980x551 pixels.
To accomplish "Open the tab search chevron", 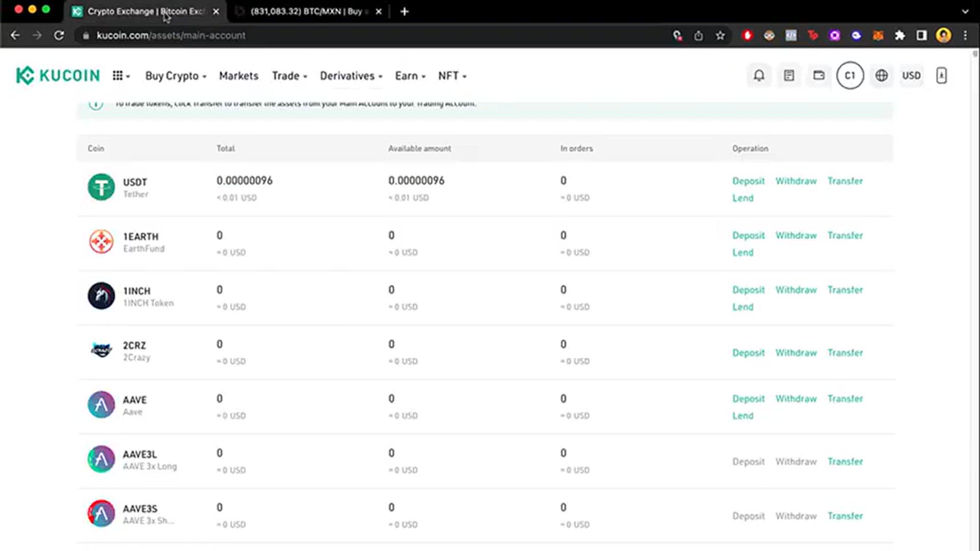I will pyautogui.click(x=965, y=11).
